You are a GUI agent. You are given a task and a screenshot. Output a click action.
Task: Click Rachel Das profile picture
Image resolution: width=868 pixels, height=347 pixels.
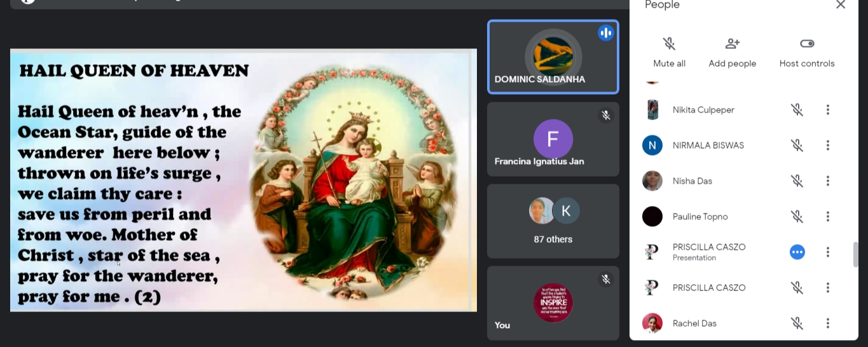click(652, 323)
